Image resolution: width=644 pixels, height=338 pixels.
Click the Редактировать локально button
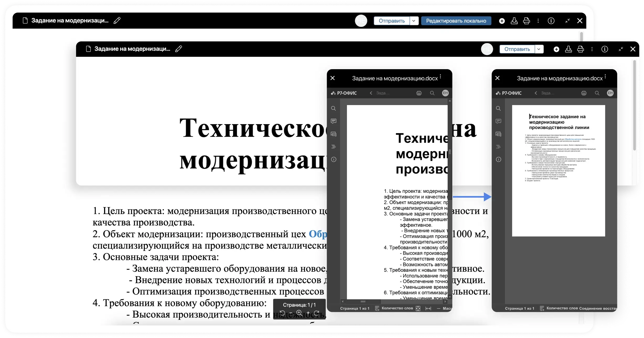pyautogui.click(x=456, y=21)
